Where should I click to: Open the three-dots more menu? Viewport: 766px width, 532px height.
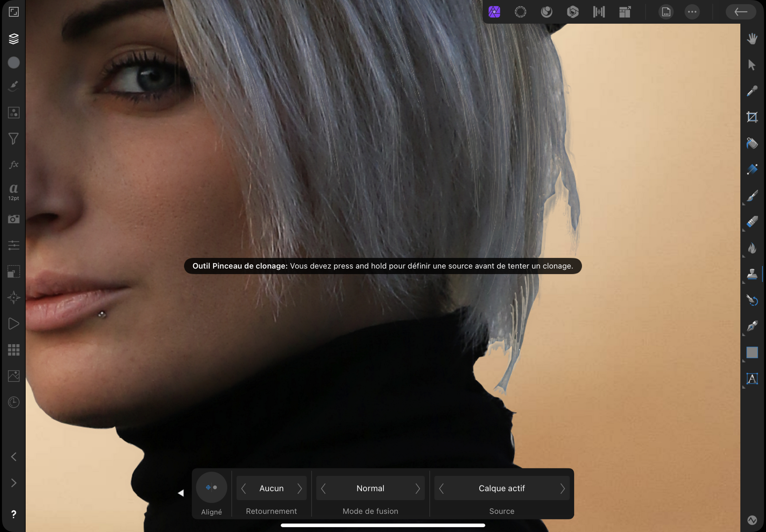pos(692,12)
